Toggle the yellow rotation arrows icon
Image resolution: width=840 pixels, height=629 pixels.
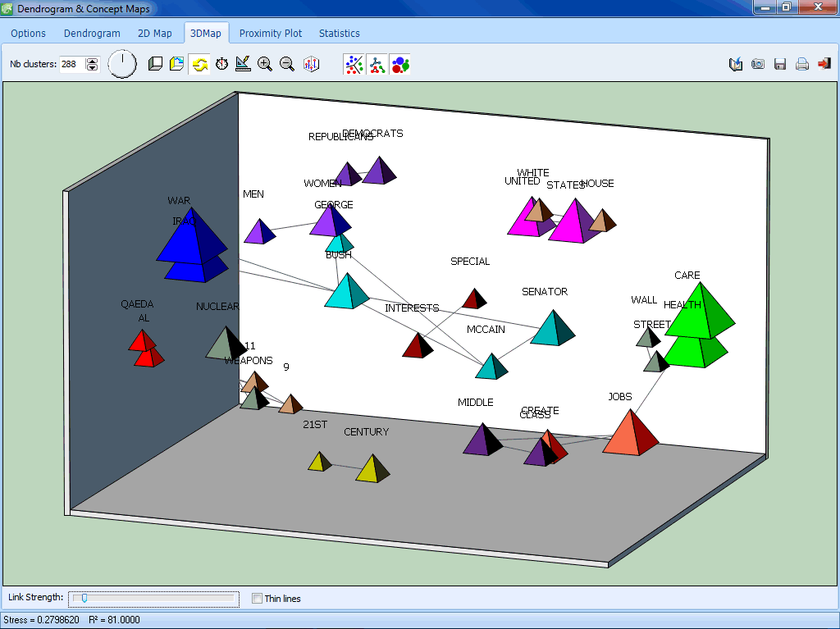click(x=199, y=64)
